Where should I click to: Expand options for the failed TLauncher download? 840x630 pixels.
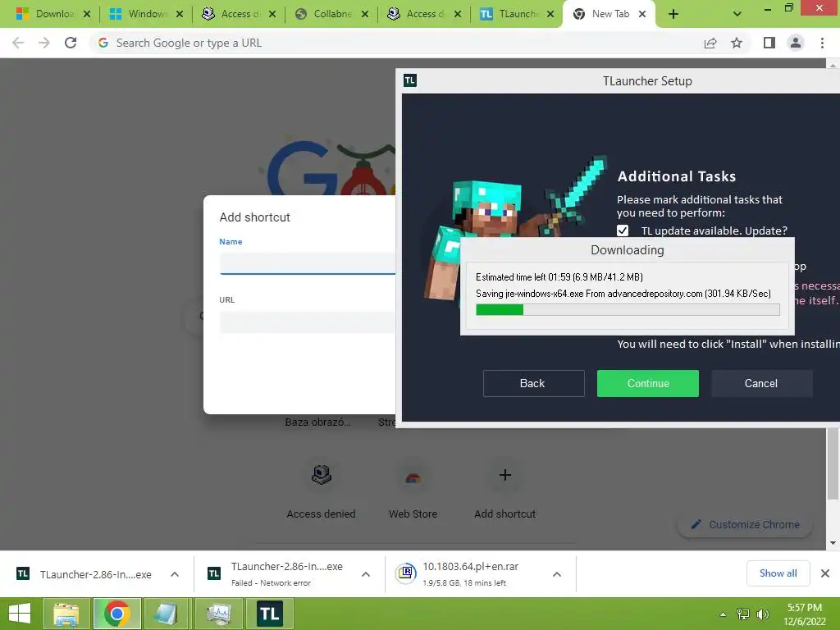(366, 574)
